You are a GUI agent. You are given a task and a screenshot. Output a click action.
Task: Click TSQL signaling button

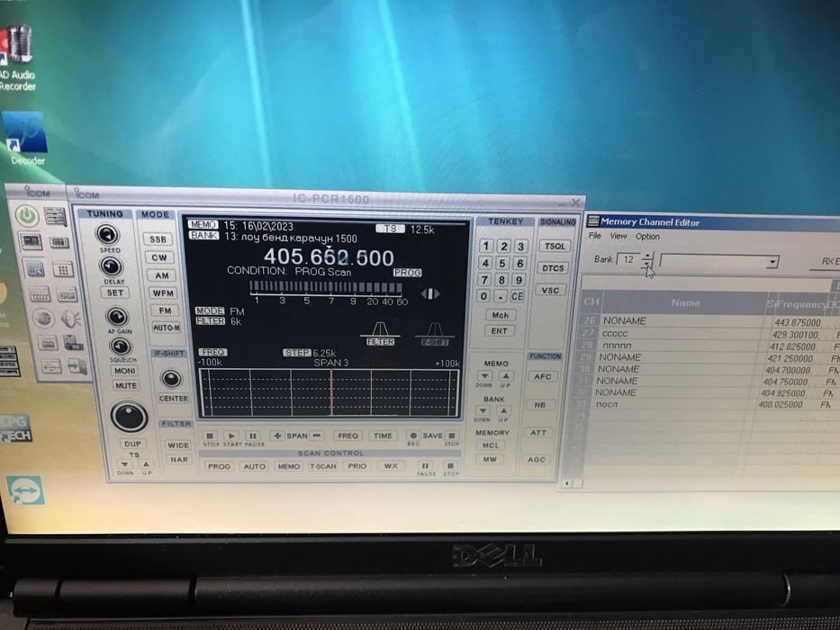pyautogui.click(x=555, y=246)
